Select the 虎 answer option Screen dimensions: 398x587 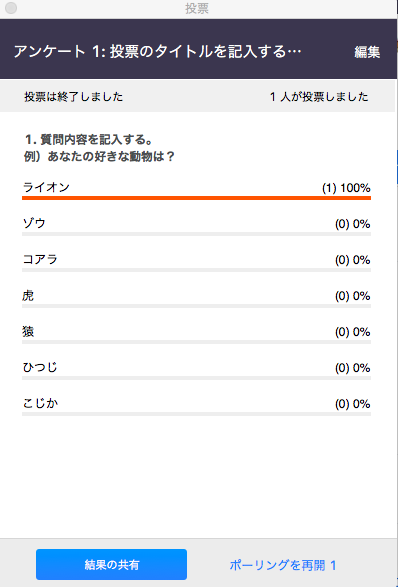[28, 296]
